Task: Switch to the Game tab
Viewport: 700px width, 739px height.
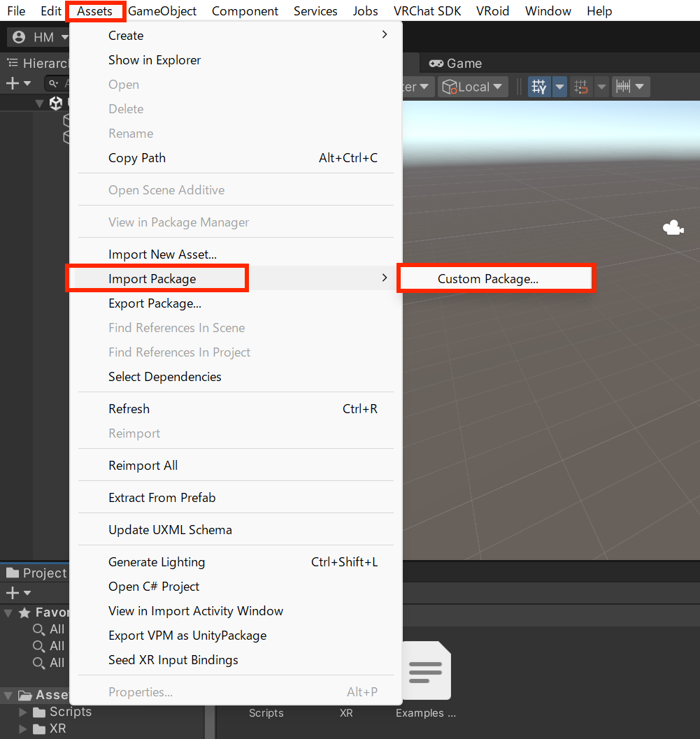Action: point(455,63)
